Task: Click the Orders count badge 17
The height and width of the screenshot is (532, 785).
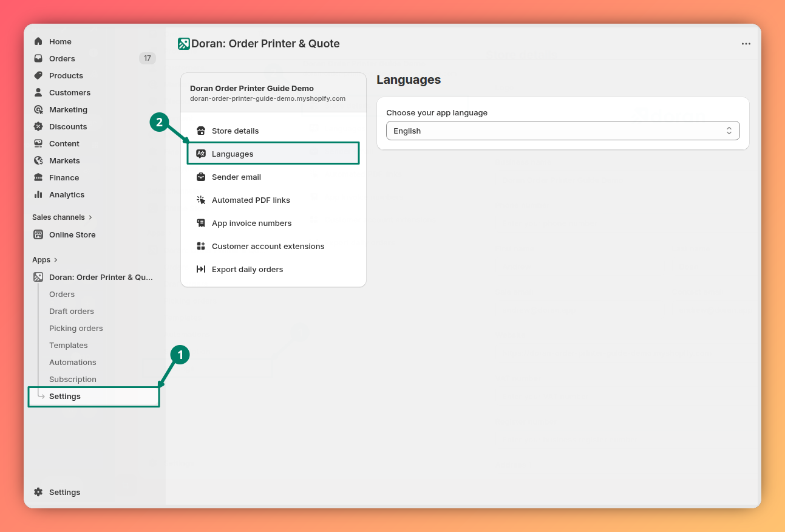Action: click(x=148, y=58)
